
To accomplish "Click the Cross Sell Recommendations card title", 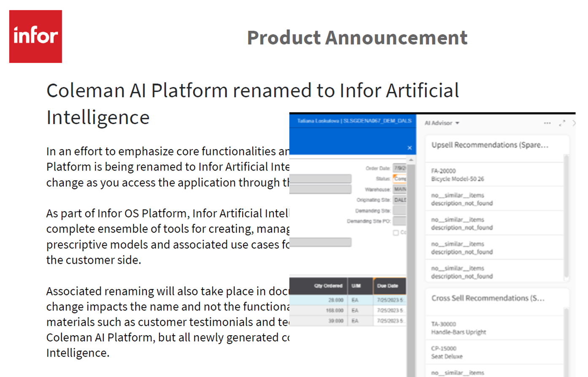I will point(488,298).
